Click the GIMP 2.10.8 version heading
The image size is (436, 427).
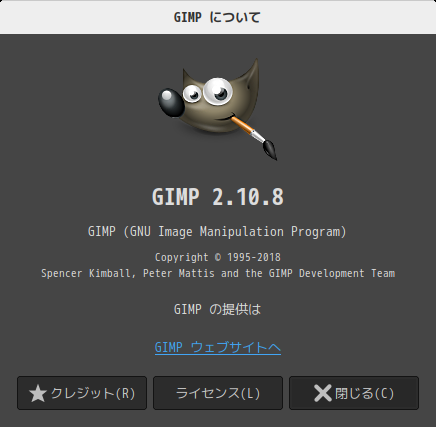click(x=218, y=197)
